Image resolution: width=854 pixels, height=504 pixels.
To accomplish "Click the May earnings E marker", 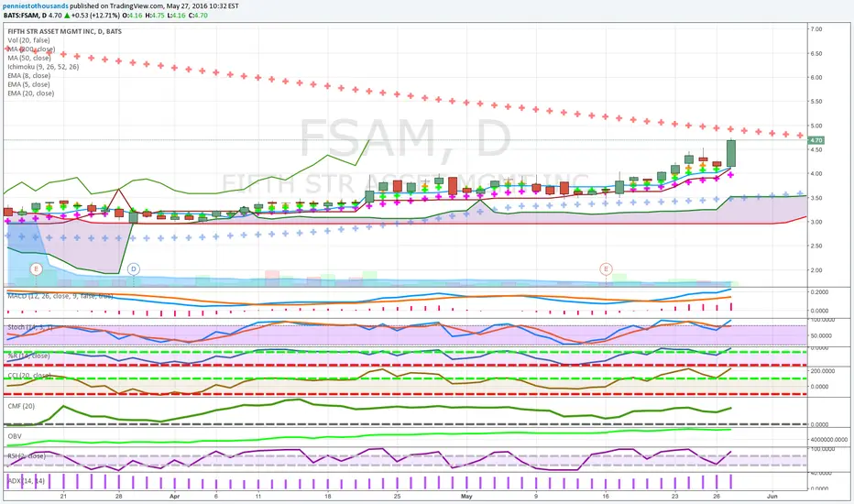I will click(606, 268).
